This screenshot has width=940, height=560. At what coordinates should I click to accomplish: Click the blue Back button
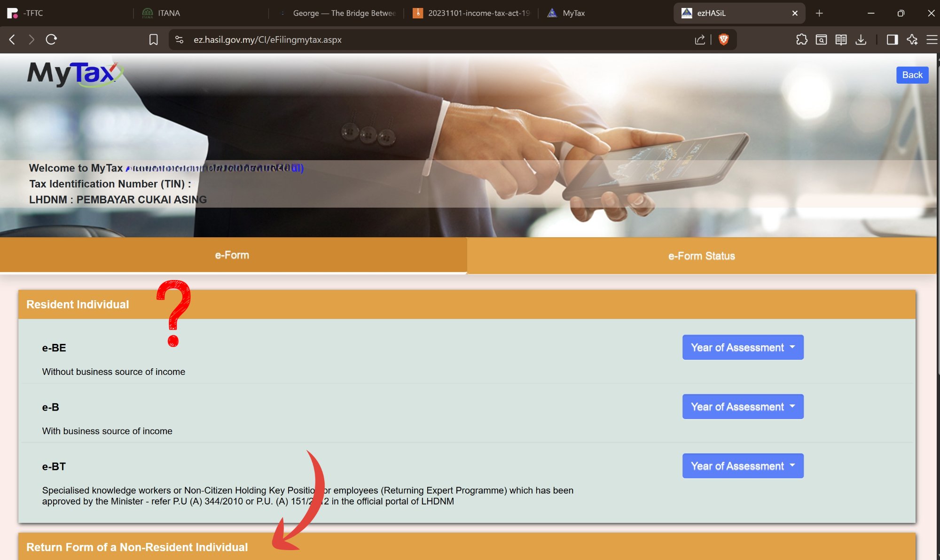912,75
